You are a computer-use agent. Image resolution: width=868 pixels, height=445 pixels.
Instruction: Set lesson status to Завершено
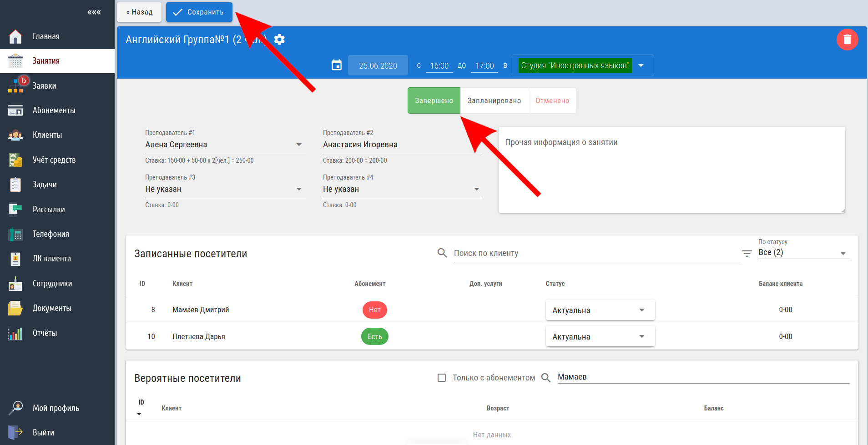[434, 100]
